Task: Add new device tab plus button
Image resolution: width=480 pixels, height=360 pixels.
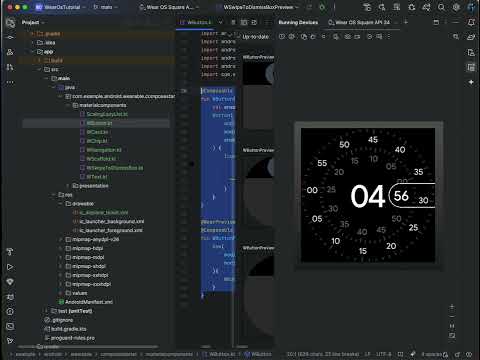Action: [406, 22]
